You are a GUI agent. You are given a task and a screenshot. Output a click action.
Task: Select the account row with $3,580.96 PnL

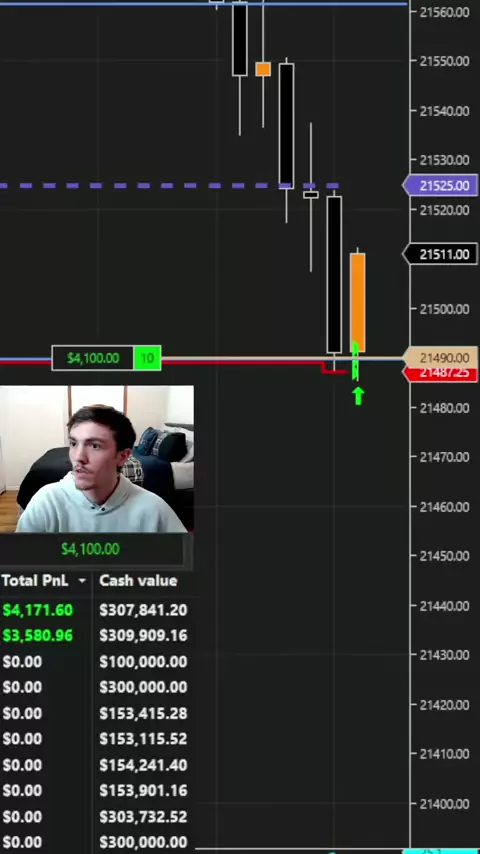[96, 636]
